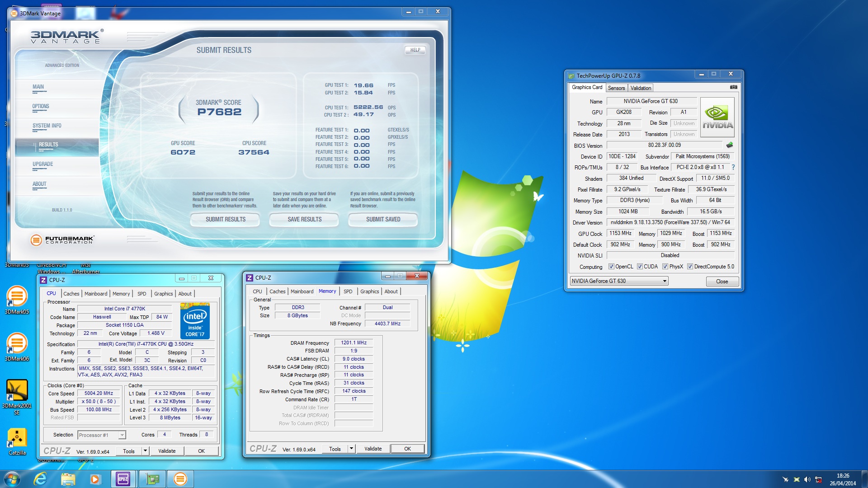Select Options in 3DMark Vantage sidebar

tap(57, 108)
